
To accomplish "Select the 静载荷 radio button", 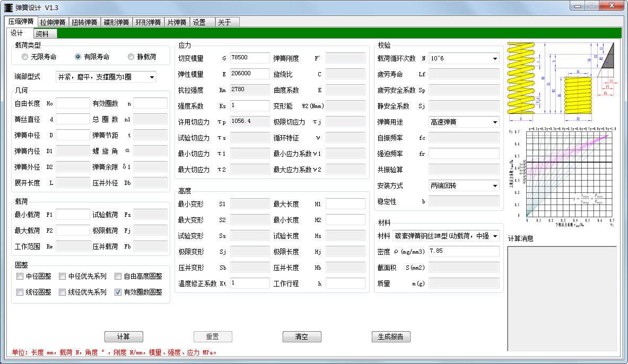I will (x=131, y=57).
